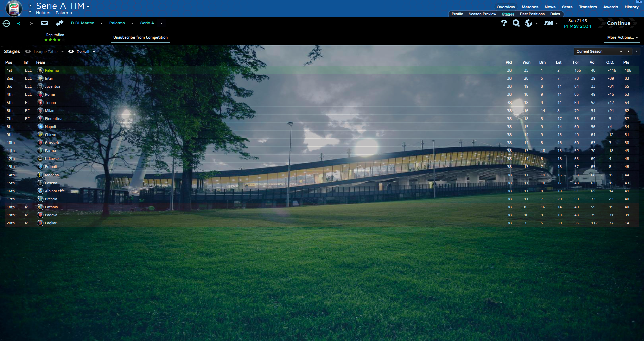644x341 pixels.
Task: Open search with the magnifying glass
Action: [516, 23]
